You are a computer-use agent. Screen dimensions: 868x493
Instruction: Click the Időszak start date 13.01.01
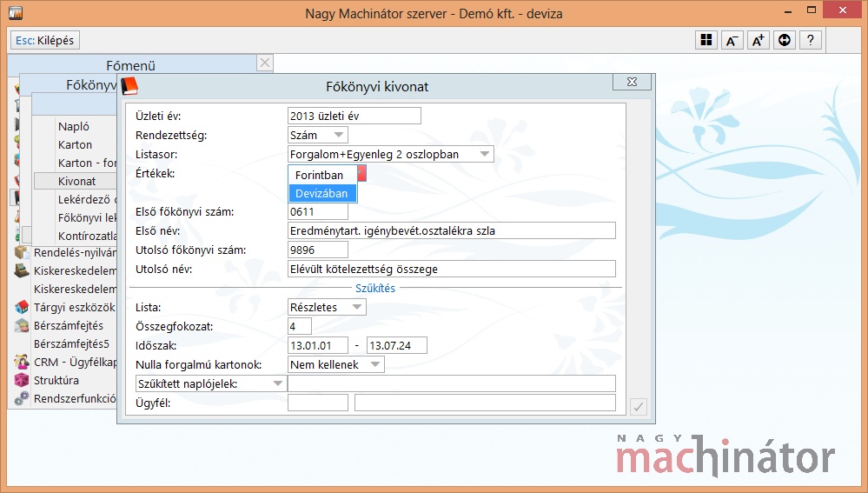point(318,345)
